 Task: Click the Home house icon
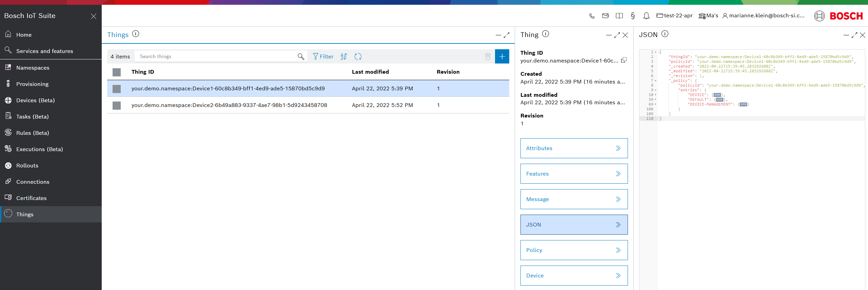pos(8,34)
